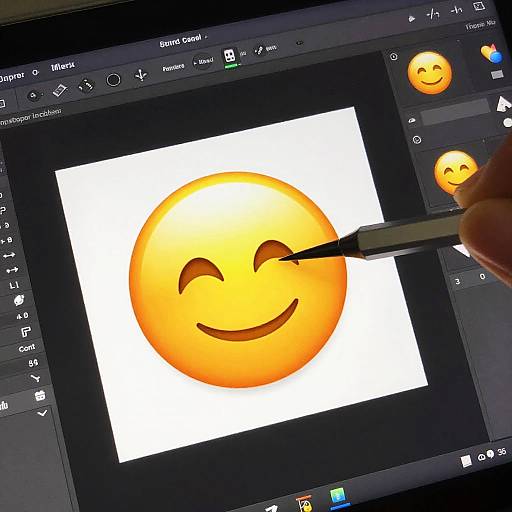Open the Mlerx menu

(63, 66)
